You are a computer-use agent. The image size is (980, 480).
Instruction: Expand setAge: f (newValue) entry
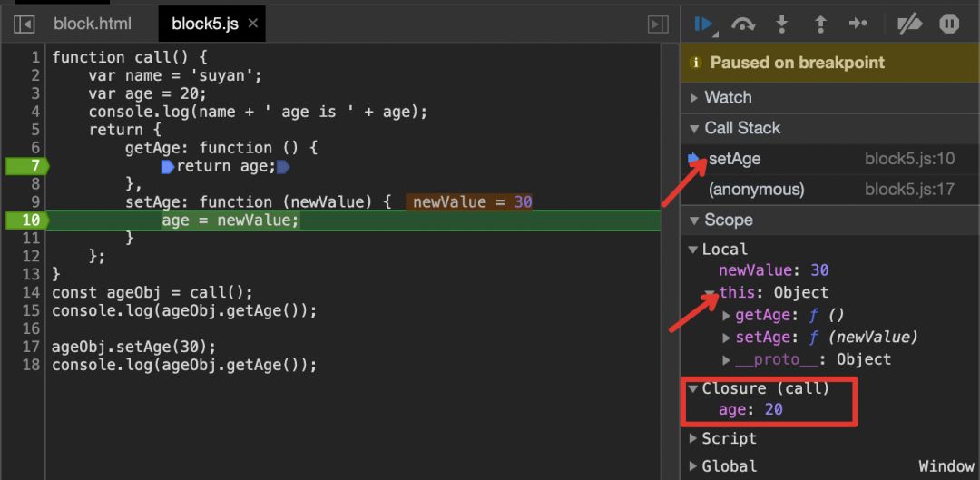(x=726, y=338)
